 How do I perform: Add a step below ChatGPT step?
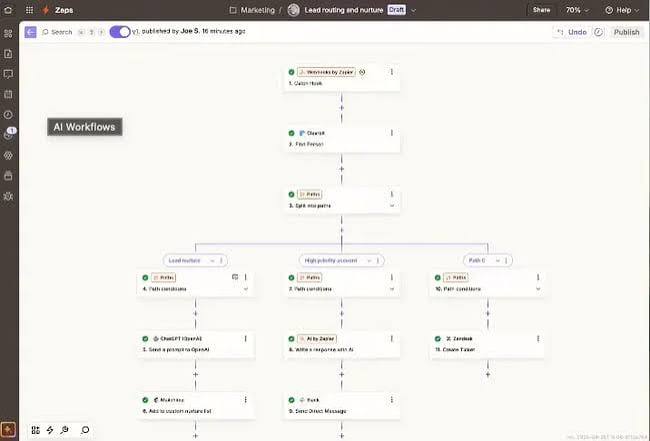195,375
